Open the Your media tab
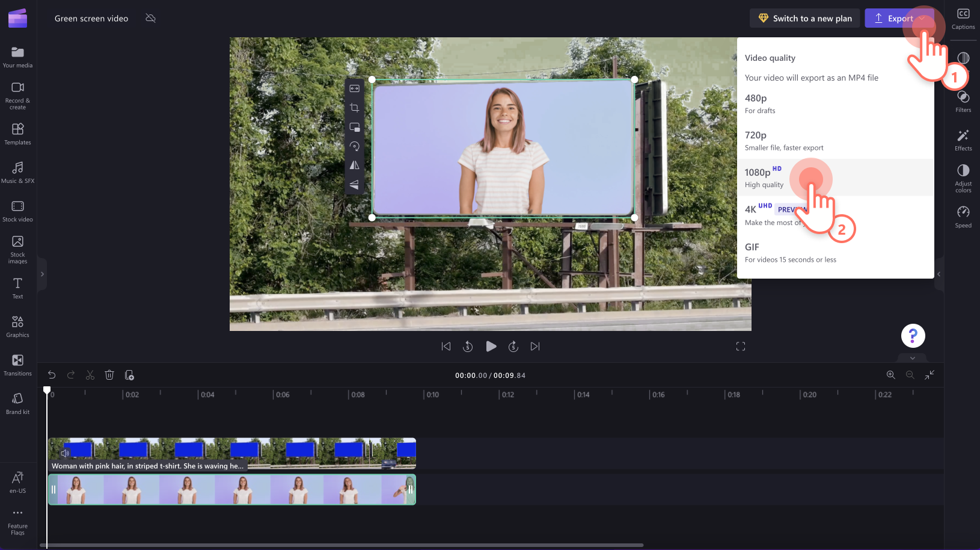The width and height of the screenshot is (980, 550). (17, 57)
